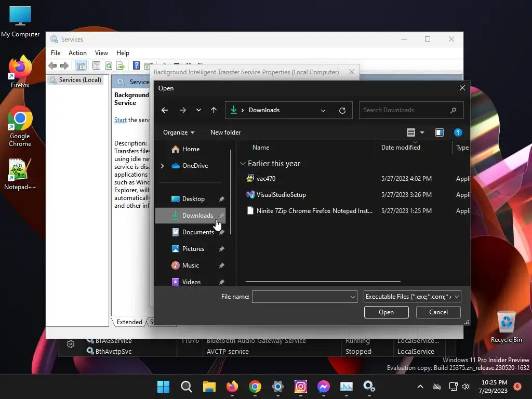Click the horizontal scrollbar of the file list
Viewport: 532px width, 399px height.
323,281
